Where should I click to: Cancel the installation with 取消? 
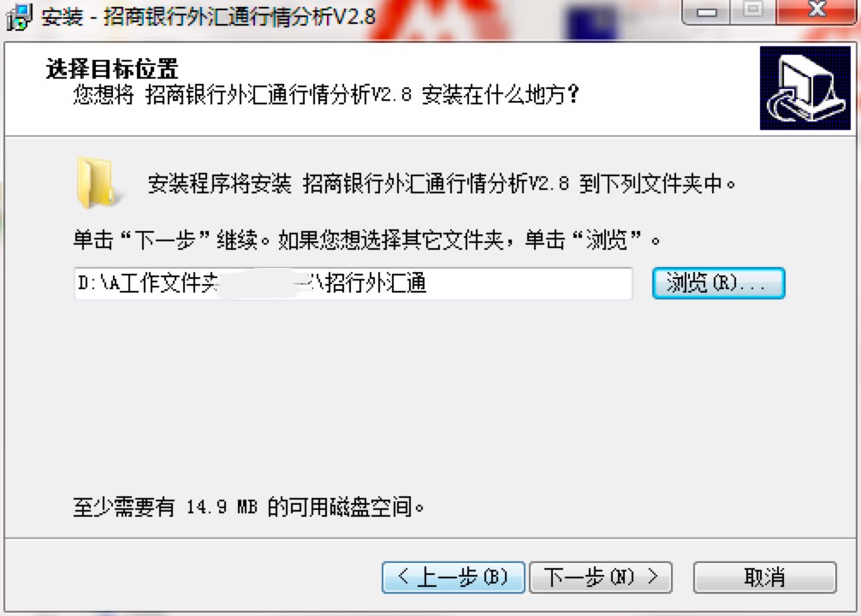pos(764,577)
